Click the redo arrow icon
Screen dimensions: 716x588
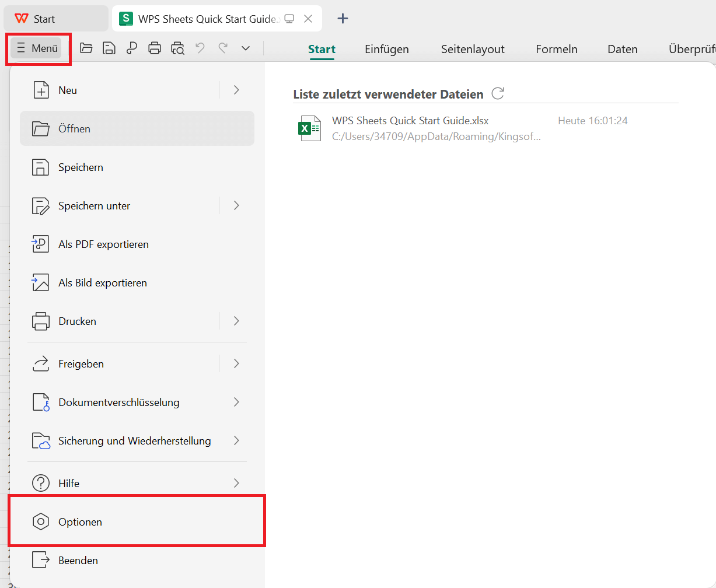(223, 48)
